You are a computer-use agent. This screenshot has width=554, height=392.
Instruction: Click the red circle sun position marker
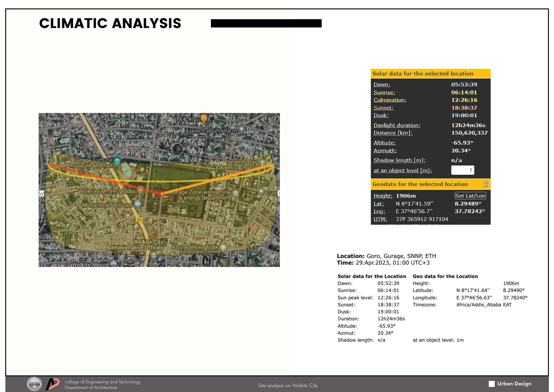pos(161,194)
